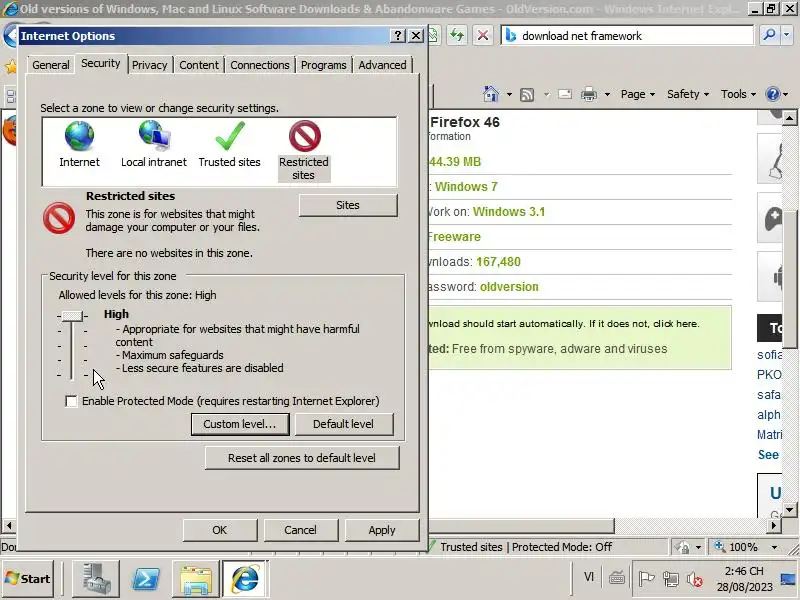Image resolution: width=800 pixels, height=600 pixels.
Task: Expand the search provider dropdown
Action: coord(786,35)
